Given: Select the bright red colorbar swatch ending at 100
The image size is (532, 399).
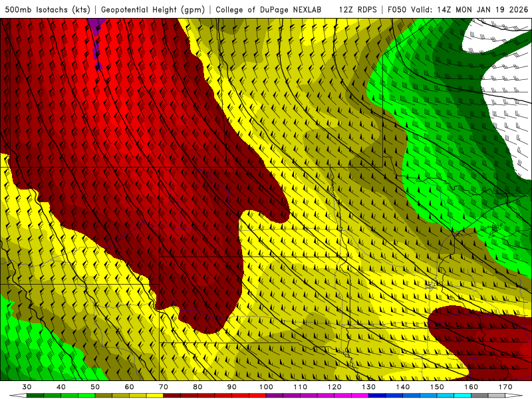Looking at the screenshot, I should pos(257,396).
